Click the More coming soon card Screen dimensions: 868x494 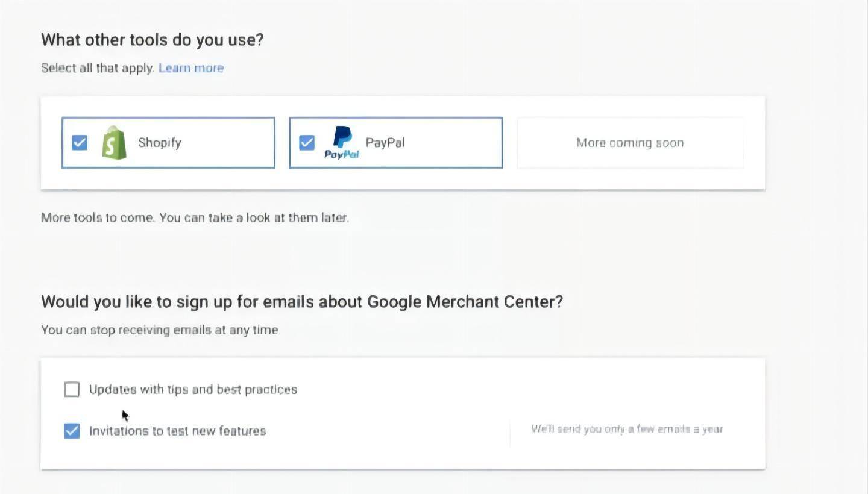[630, 143]
